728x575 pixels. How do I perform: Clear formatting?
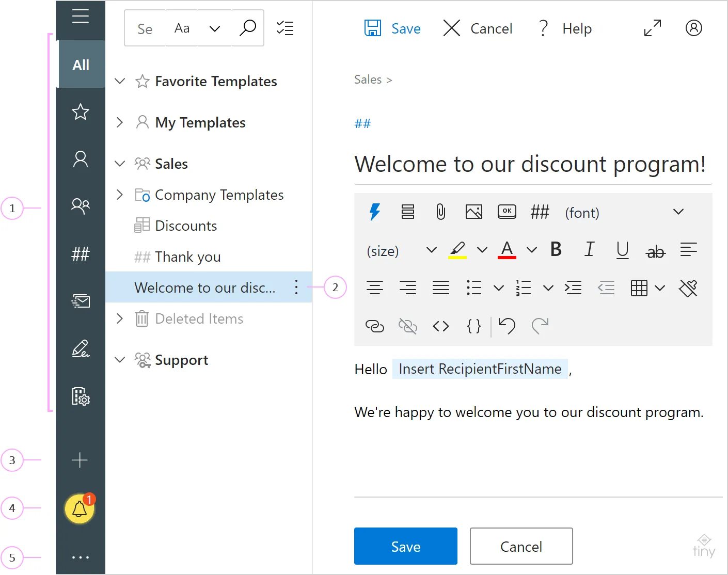689,287
